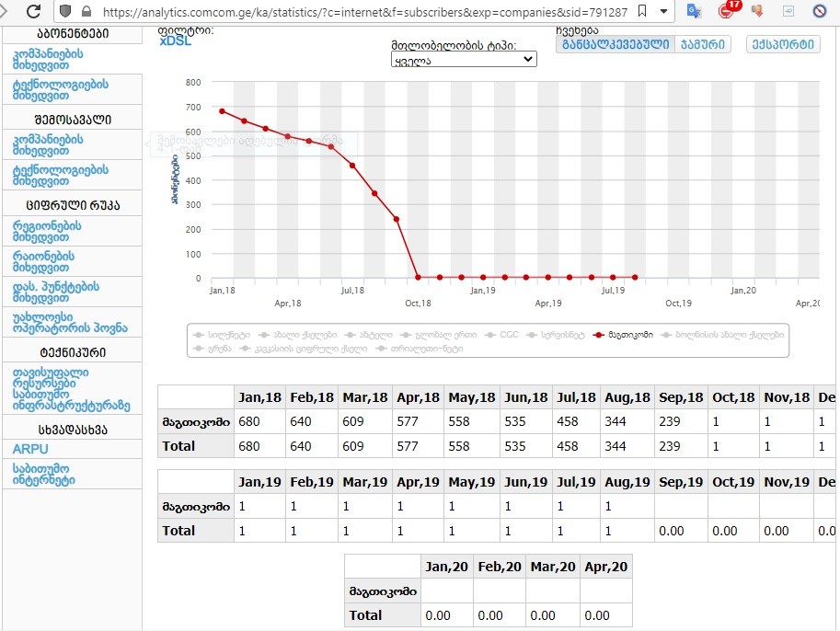Image resolution: width=840 pixels, height=631 pixels.
Task: Click the red blocked-circle extension icon
Action: [x=820, y=12]
